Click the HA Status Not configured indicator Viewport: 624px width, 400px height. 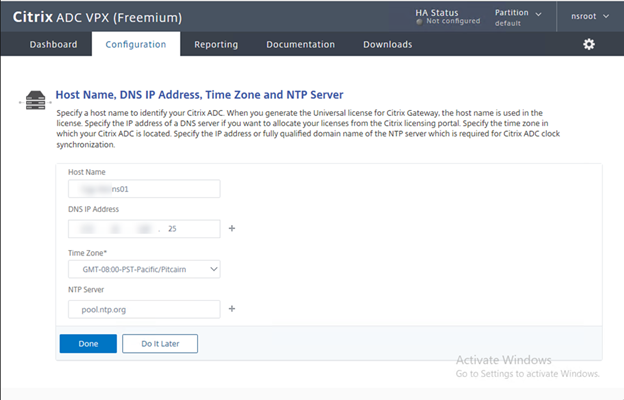[448, 17]
